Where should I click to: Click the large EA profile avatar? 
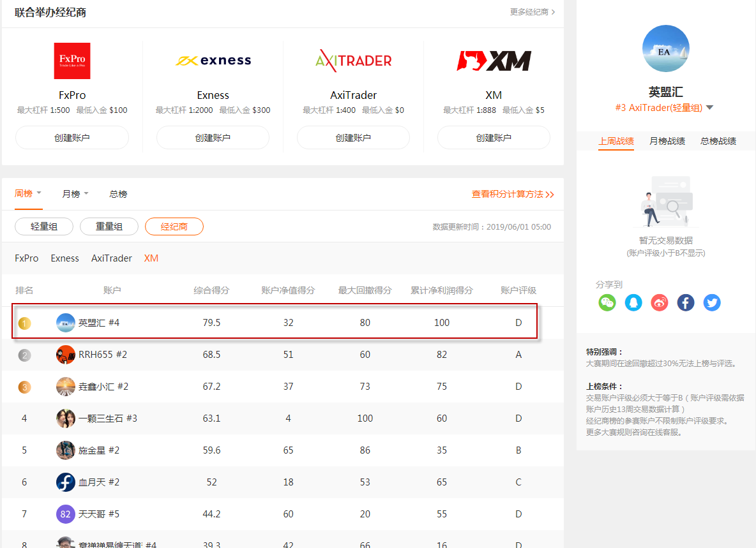tap(665, 48)
